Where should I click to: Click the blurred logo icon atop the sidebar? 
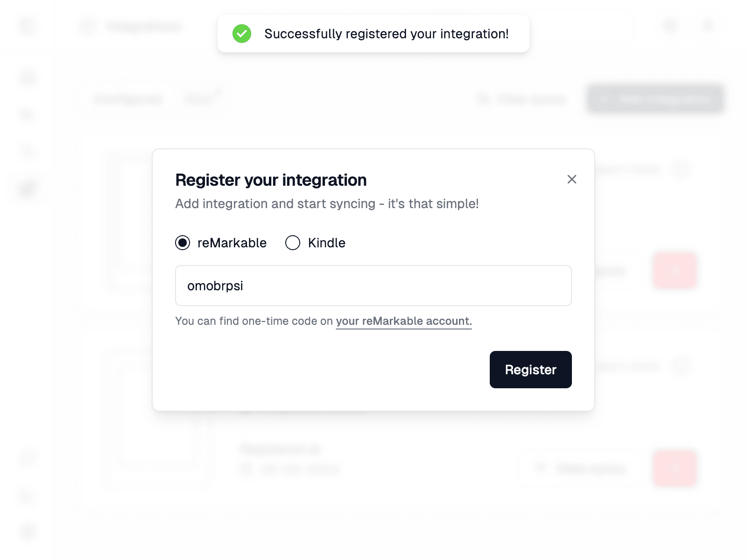[x=28, y=25]
